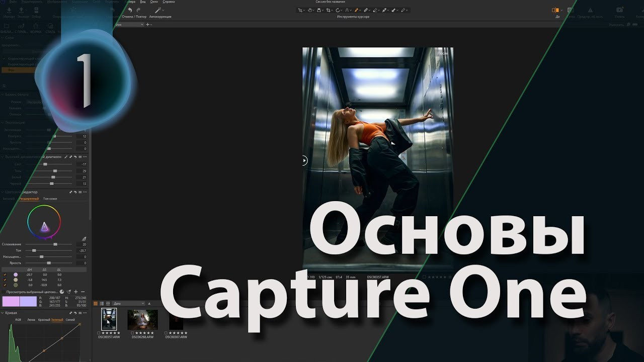This screenshot has width=644, height=362.
Task: Select the DSC06268.ARW thumbnail in the browser
Action: (x=144, y=319)
